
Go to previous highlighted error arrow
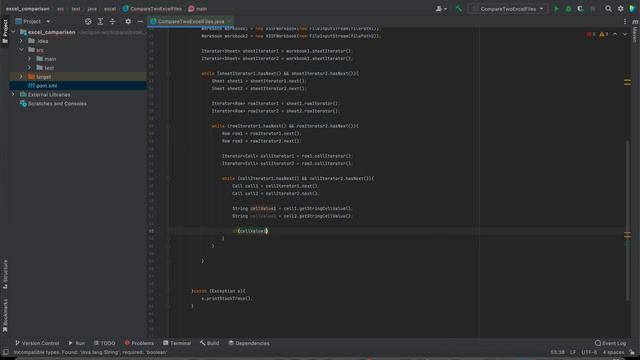tap(615, 34)
